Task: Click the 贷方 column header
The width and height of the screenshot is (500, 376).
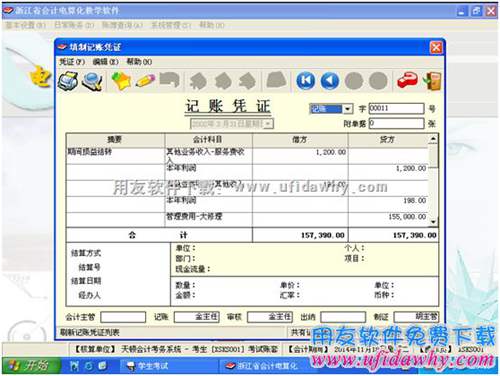Action: [388, 140]
